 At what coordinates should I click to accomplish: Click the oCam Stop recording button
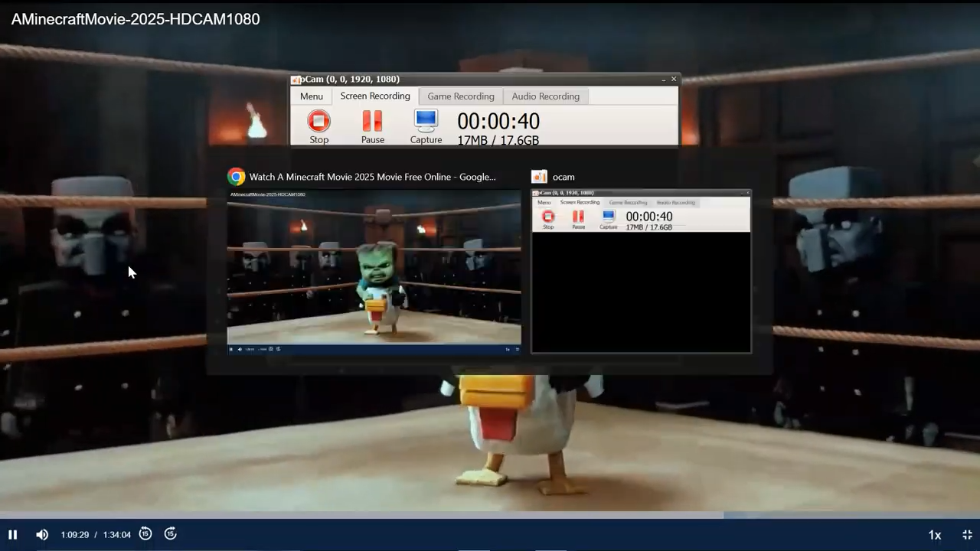click(319, 127)
